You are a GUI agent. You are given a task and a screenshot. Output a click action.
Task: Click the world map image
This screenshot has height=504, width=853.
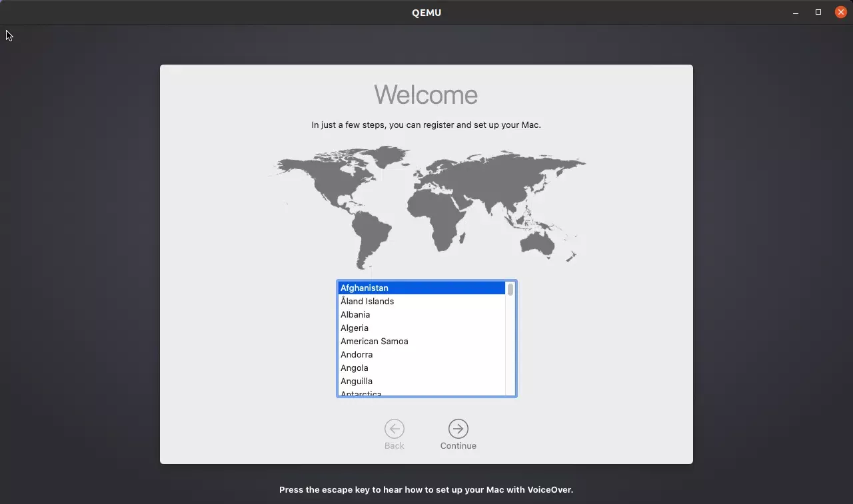click(x=426, y=207)
